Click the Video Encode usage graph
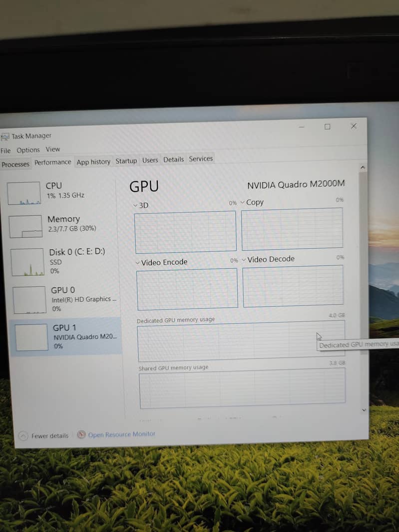Image resolution: width=399 pixels, height=532 pixels. point(187,289)
